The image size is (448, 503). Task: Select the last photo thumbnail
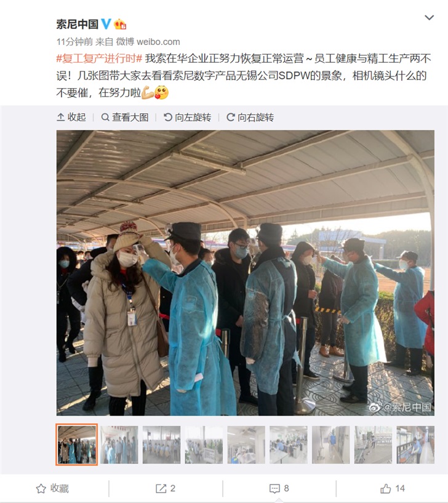[x=415, y=445]
